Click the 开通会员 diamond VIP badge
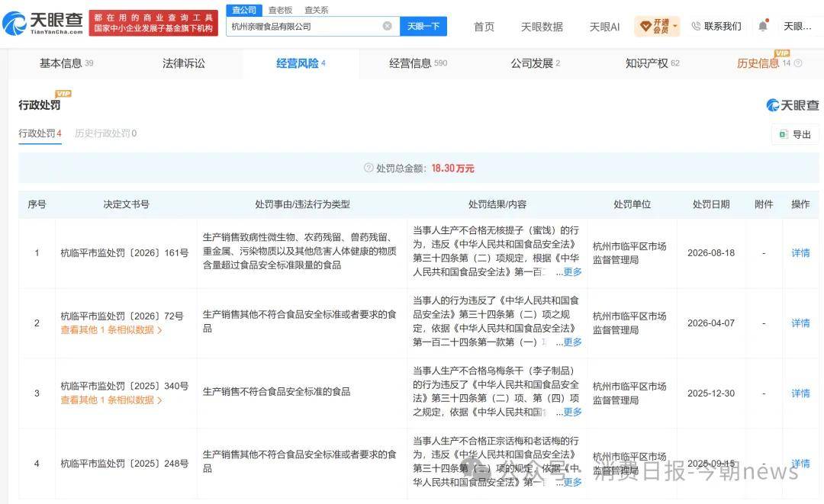The height and width of the screenshot is (504, 824). (x=658, y=26)
